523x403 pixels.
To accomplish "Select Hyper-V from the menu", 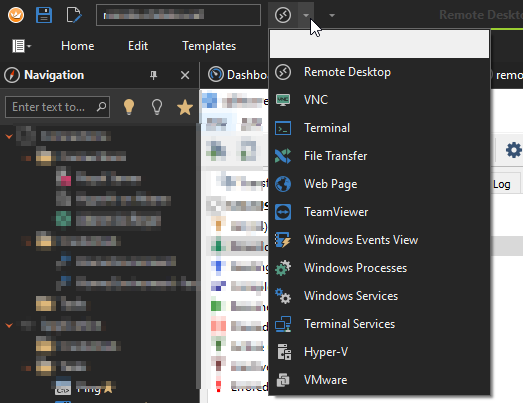I will pos(379,352).
